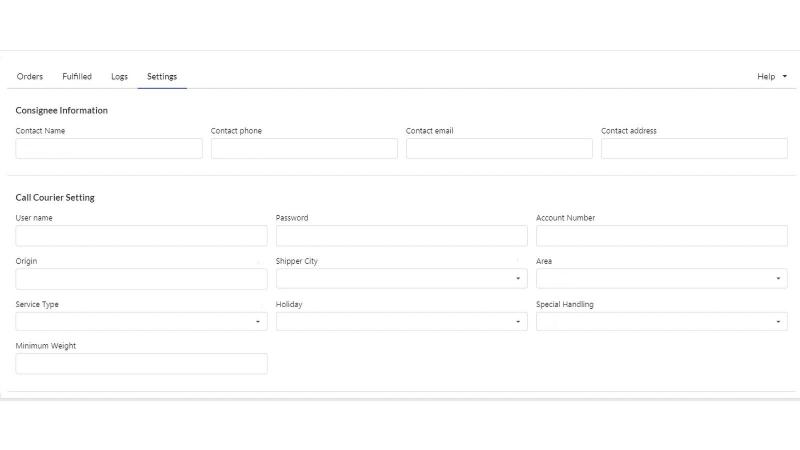Select the Origin text field
The width and height of the screenshot is (800, 450).
141,279
